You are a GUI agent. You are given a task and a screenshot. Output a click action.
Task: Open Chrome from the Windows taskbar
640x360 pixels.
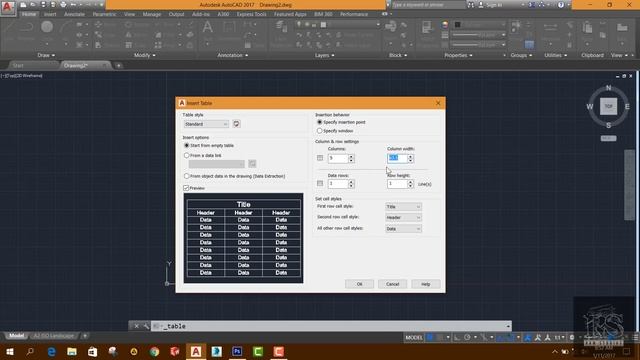pos(154,351)
